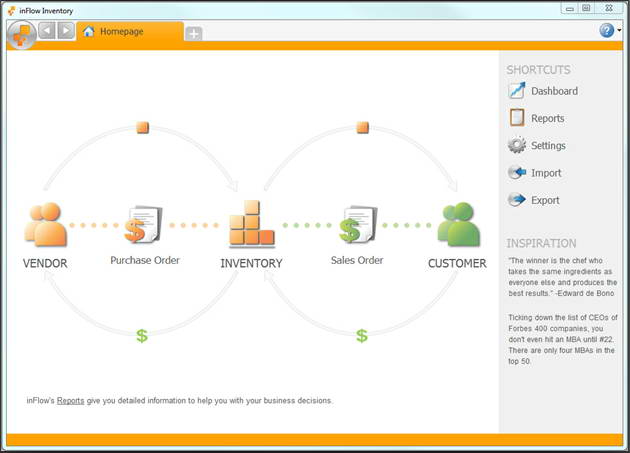Click the green dollar sign below Purchase Order
630x453 pixels.
click(142, 336)
